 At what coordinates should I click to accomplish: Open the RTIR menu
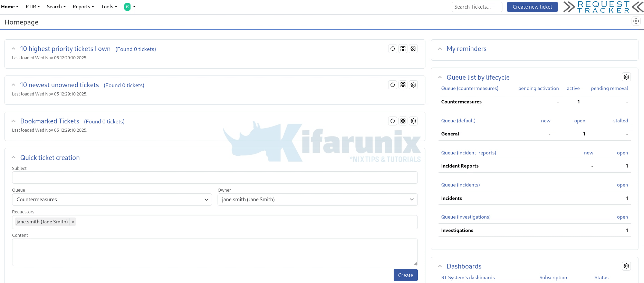click(33, 7)
